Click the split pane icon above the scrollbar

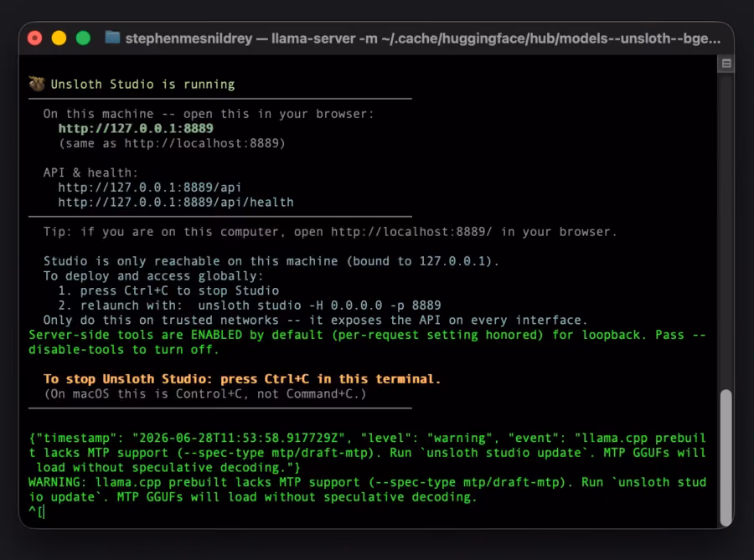point(726,64)
